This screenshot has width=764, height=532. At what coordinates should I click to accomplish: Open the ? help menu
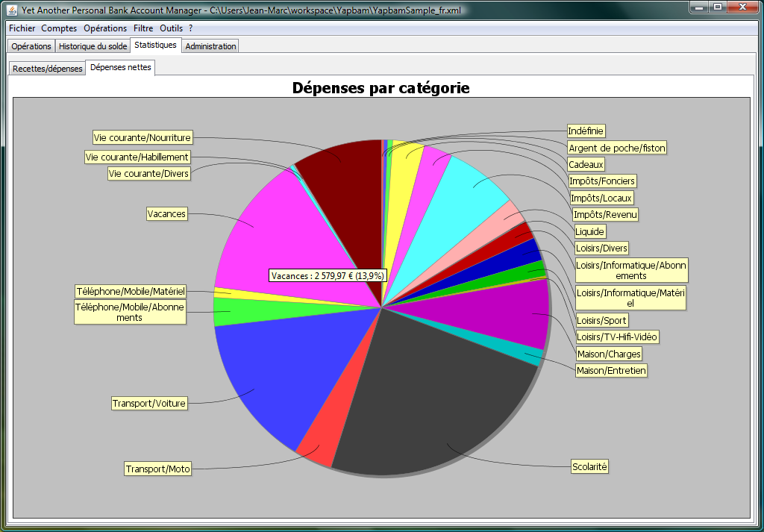(191, 28)
